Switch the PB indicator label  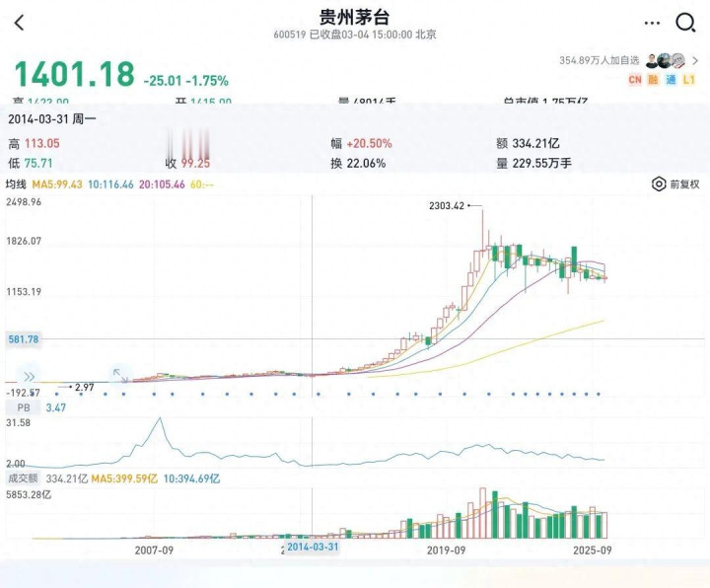coord(24,407)
